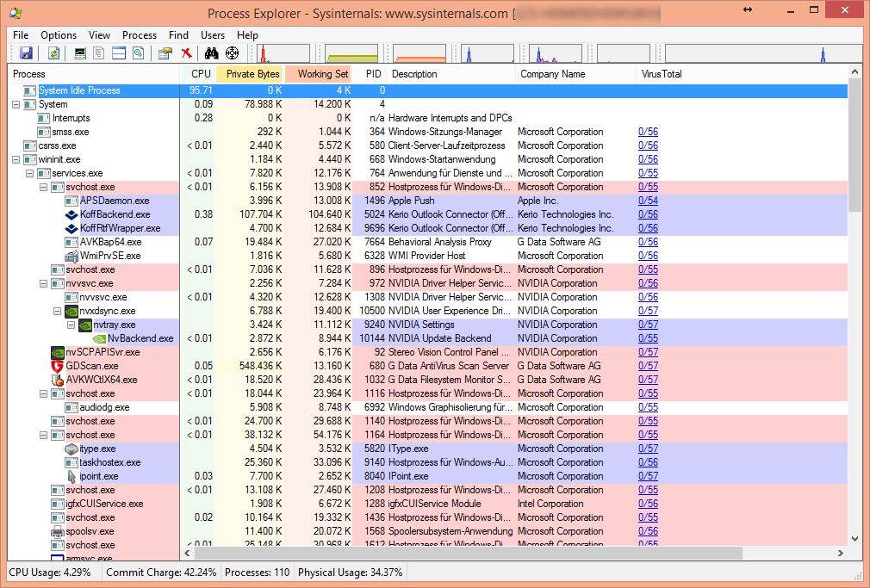Viewport: 870px width, 588px height.
Task: Click the crosshair Find Window's Process icon
Action: pyautogui.click(x=232, y=53)
